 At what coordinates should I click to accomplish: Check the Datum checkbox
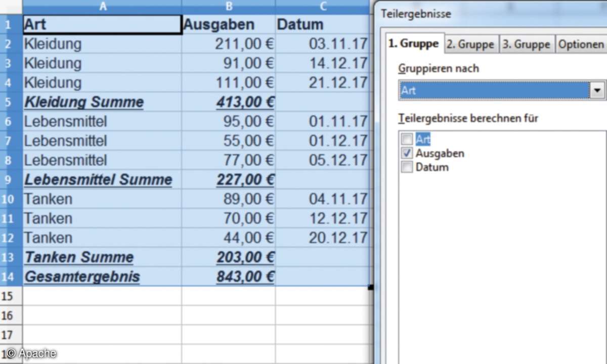click(x=407, y=167)
